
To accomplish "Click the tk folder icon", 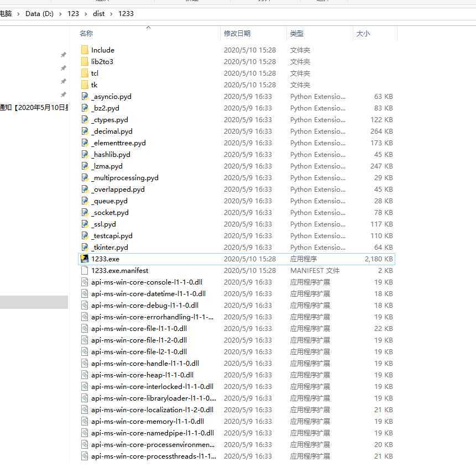I will (x=85, y=85).
